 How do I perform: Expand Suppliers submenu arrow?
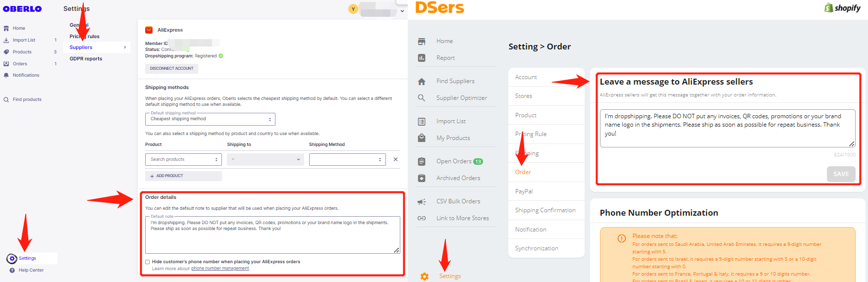pos(125,47)
